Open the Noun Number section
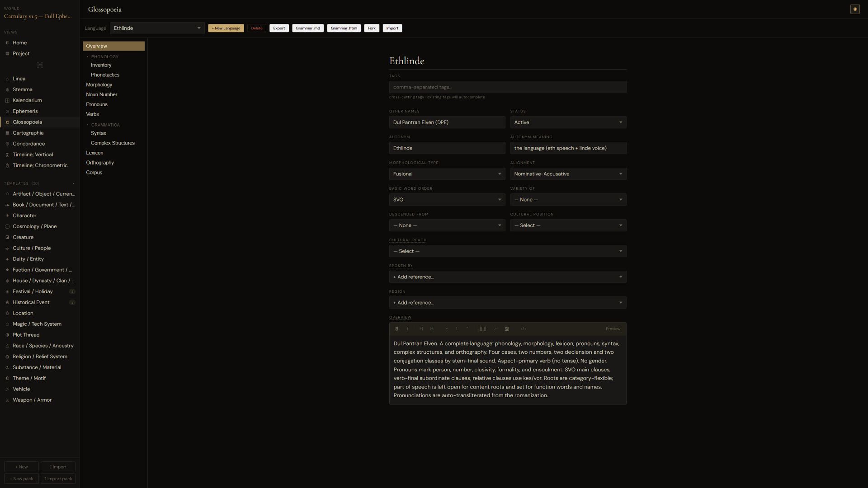 pyautogui.click(x=101, y=95)
